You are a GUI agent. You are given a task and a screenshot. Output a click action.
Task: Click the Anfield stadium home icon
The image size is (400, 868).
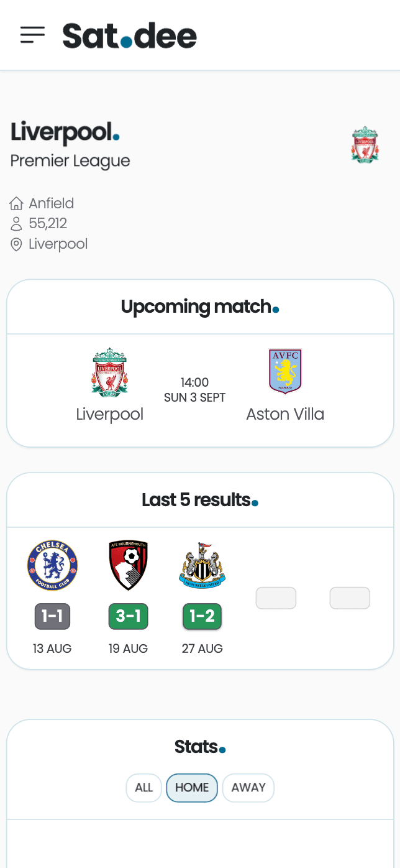[x=16, y=204]
